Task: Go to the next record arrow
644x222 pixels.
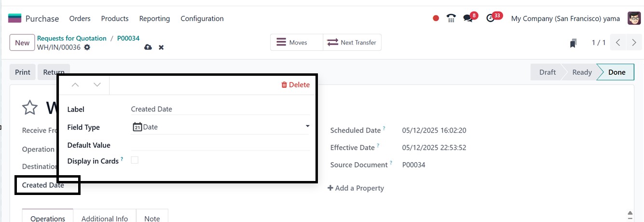Action: [x=634, y=42]
